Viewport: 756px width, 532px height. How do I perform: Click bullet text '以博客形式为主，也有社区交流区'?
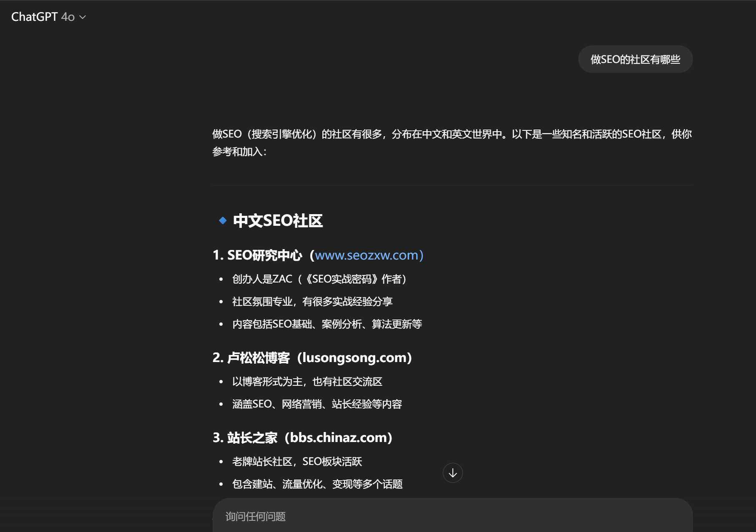click(307, 381)
